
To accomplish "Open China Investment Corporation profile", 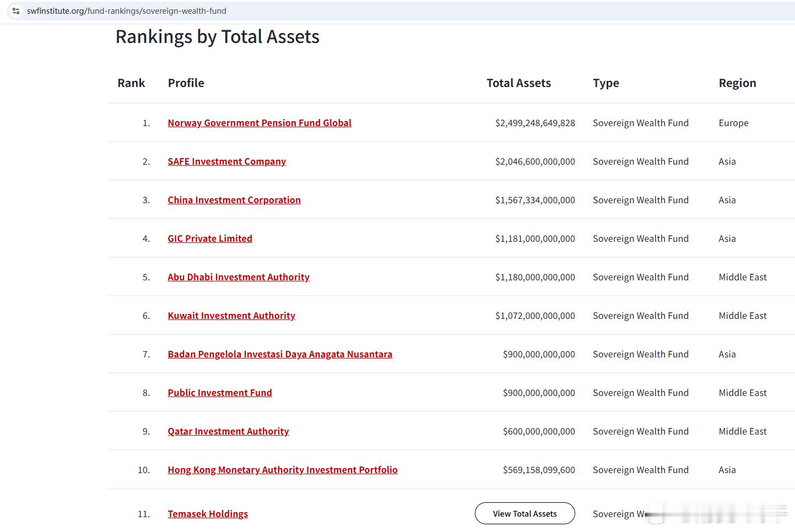I will pos(234,200).
